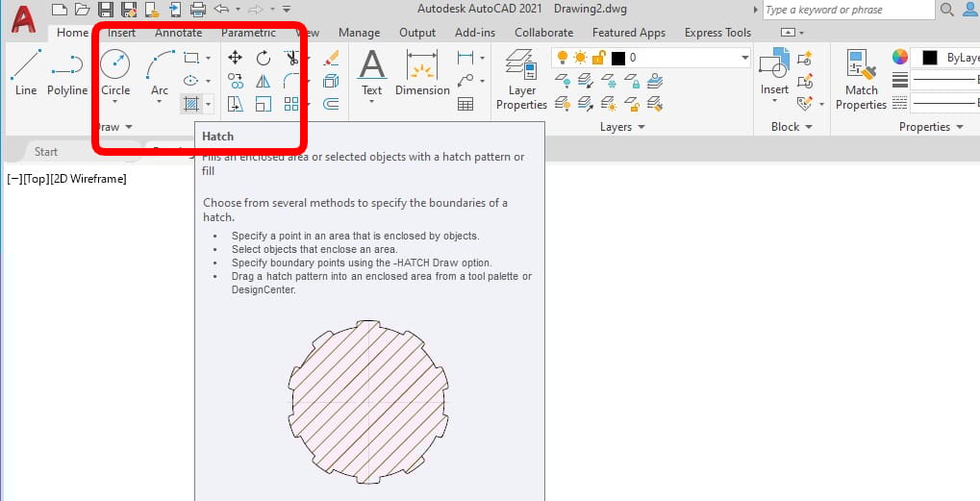Click the Layer Lock icon
This screenshot has height=501, width=980.
pos(632,81)
